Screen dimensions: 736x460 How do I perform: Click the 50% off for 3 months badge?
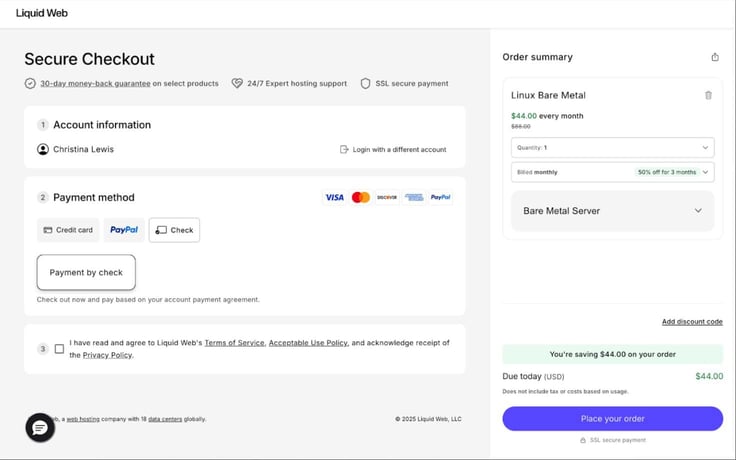pos(667,172)
